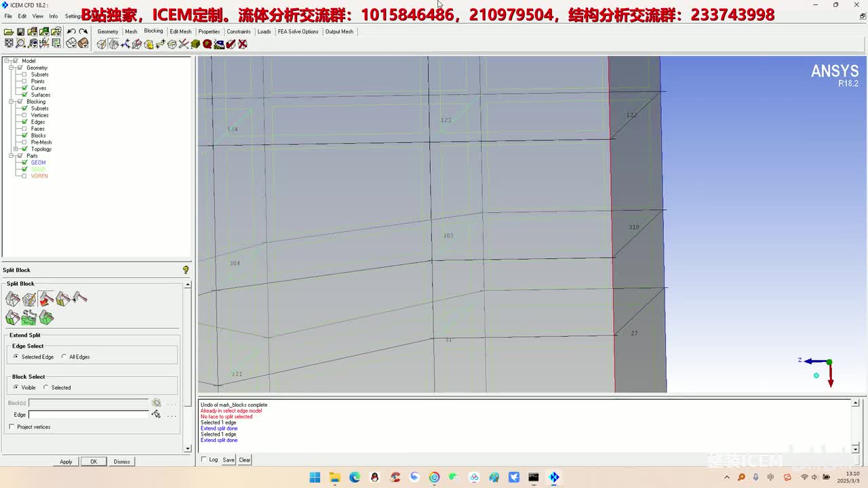Select edge picker cursor icon

[x=157, y=414]
